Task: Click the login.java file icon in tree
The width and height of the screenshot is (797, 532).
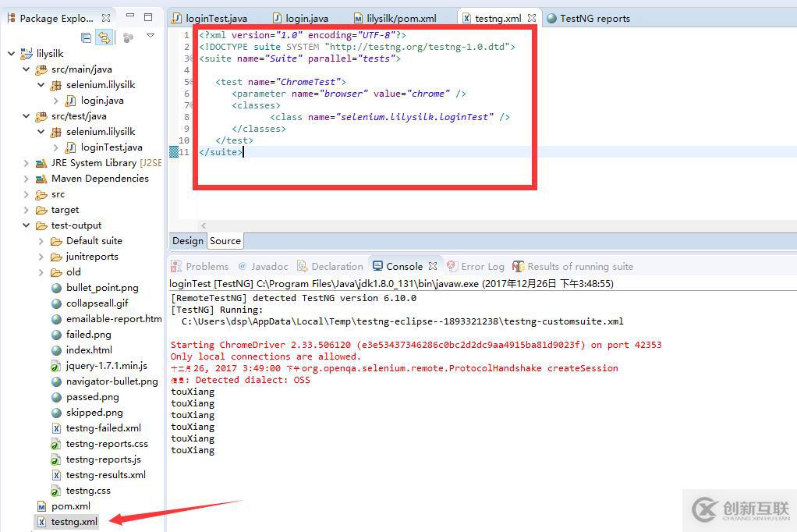Action: point(71,101)
